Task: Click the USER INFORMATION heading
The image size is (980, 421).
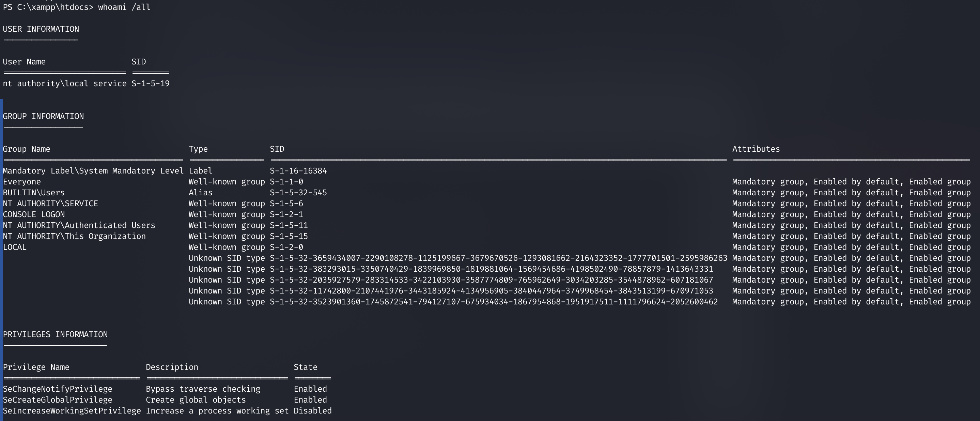Action: 41,29
